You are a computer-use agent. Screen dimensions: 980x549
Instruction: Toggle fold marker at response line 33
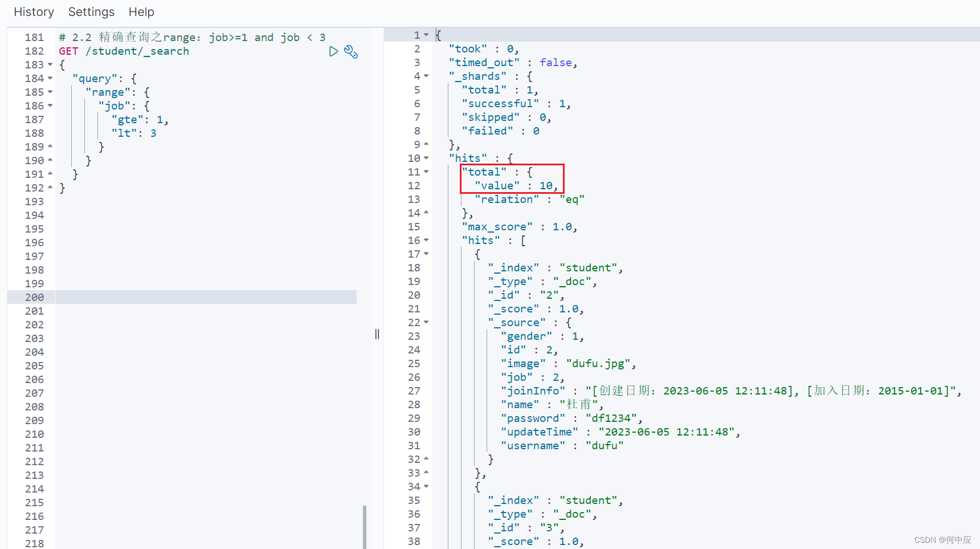click(426, 473)
